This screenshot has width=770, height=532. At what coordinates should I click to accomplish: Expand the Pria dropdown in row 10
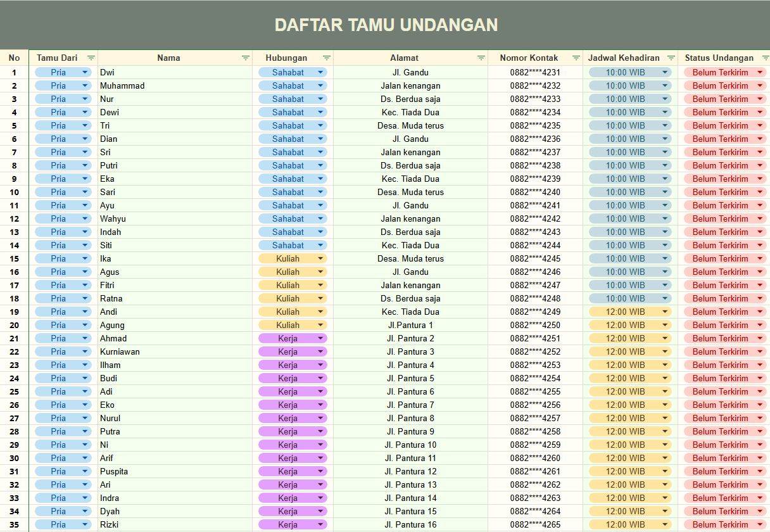(x=85, y=192)
